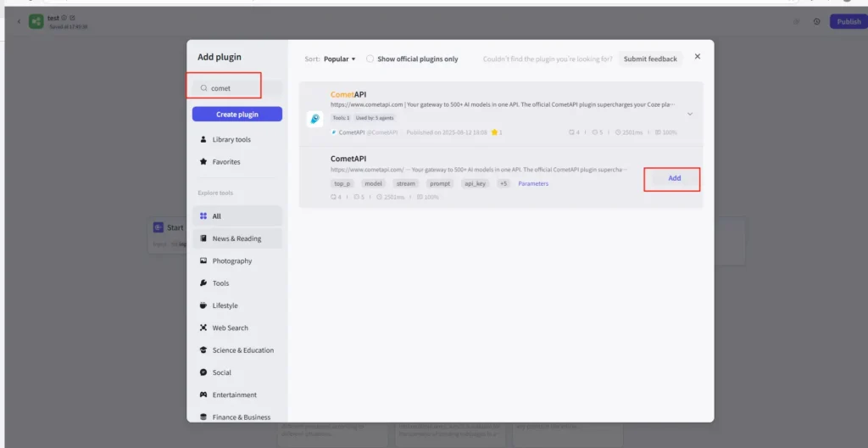The height and width of the screenshot is (448, 868).
Task: Go back with the arrow icon
Action: (x=19, y=21)
